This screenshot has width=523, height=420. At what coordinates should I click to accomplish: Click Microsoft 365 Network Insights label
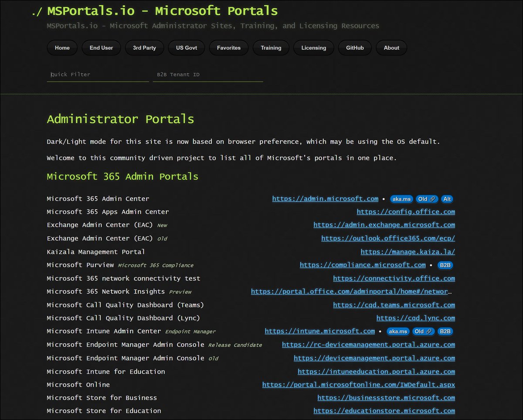click(106, 291)
